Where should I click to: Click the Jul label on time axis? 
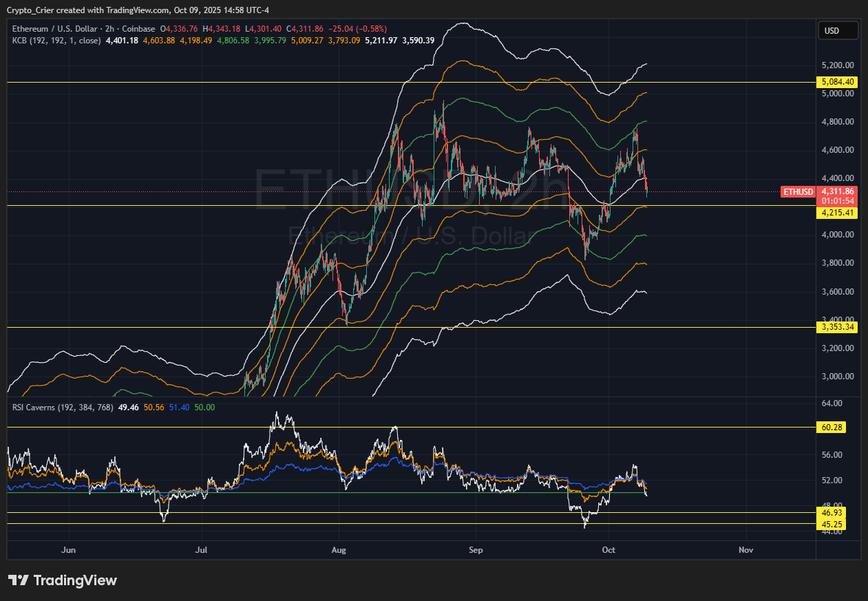click(x=202, y=550)
